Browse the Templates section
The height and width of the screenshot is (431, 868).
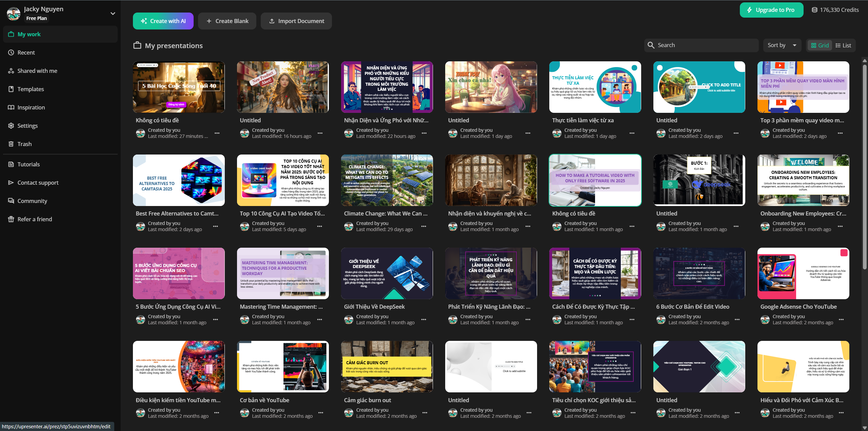(31, 89)
